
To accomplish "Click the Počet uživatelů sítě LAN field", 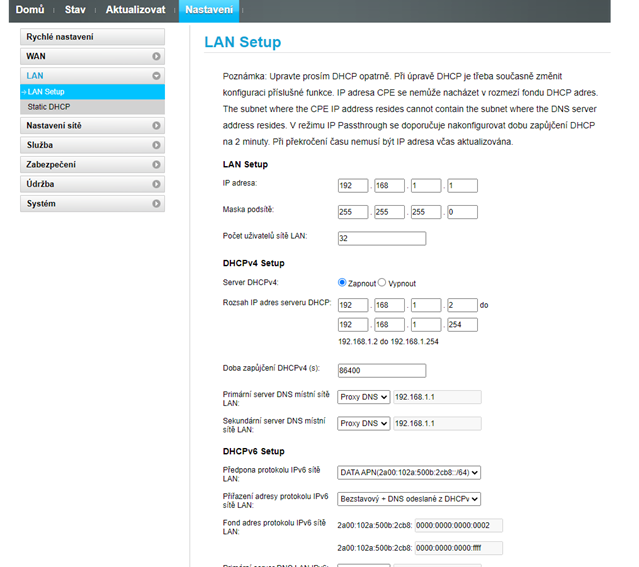I will [382, 238].
